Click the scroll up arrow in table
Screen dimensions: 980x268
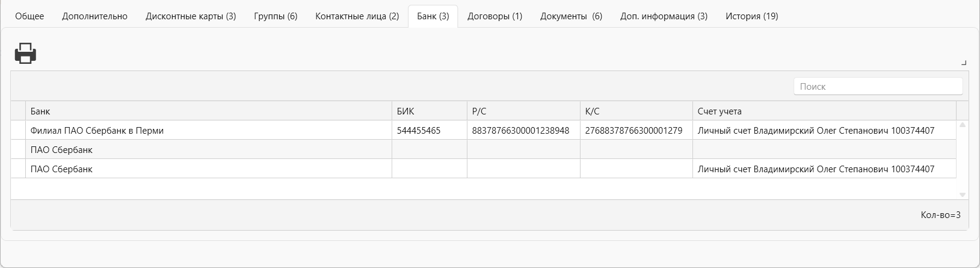(x=962, y=125)
